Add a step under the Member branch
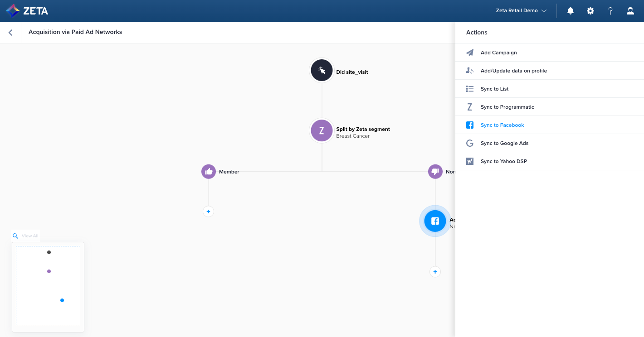644x337 pixels. 208,212
